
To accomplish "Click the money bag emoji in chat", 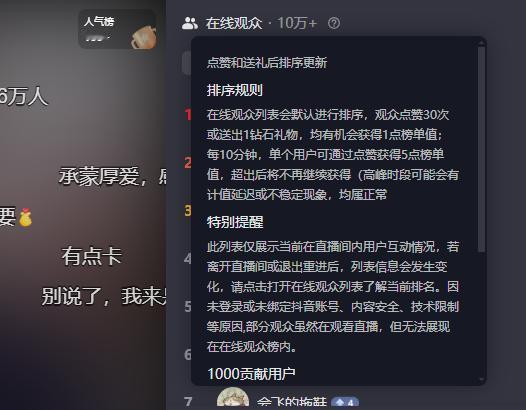I will click(25, 217).
